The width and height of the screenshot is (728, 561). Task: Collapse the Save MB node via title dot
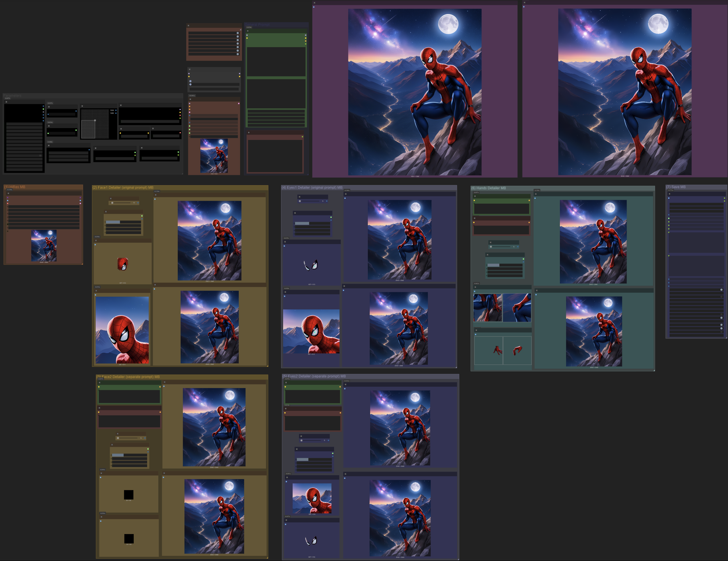669,194
